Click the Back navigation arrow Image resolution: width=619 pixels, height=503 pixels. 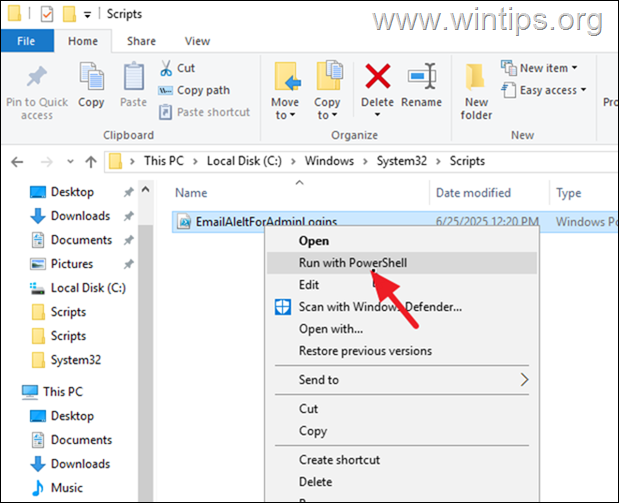tap(17, 162)
